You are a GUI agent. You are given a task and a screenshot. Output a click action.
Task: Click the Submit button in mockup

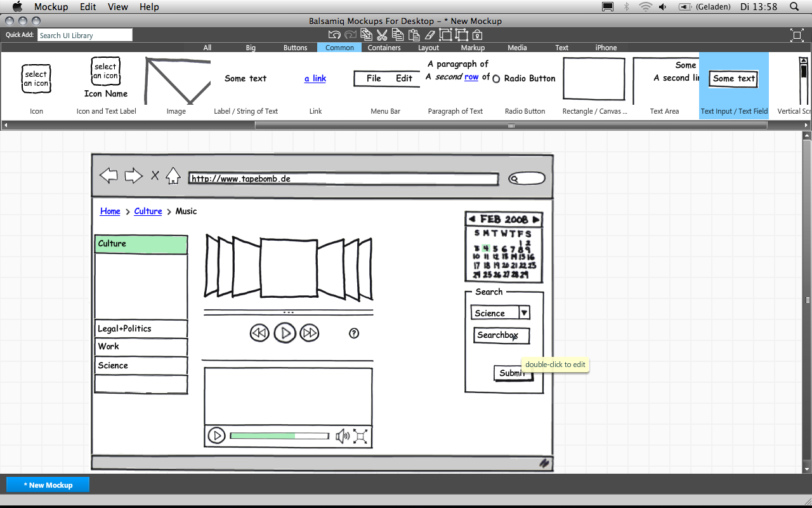512,373
